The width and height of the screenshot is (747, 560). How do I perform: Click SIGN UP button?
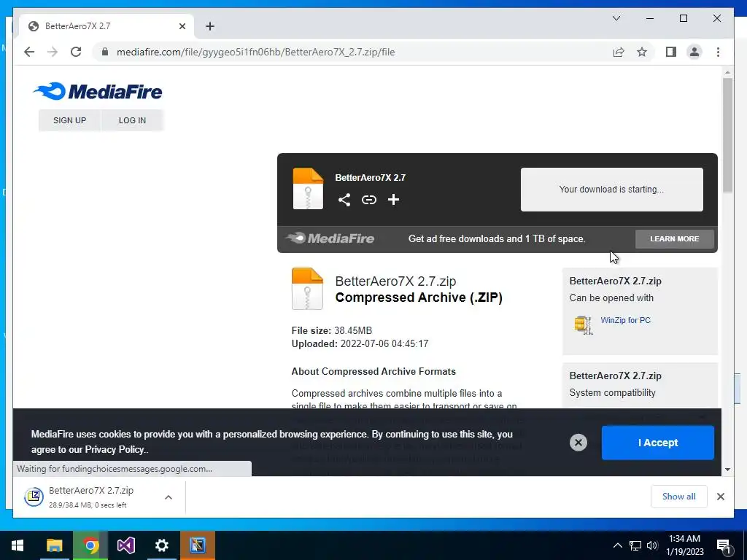coord(69,120)
